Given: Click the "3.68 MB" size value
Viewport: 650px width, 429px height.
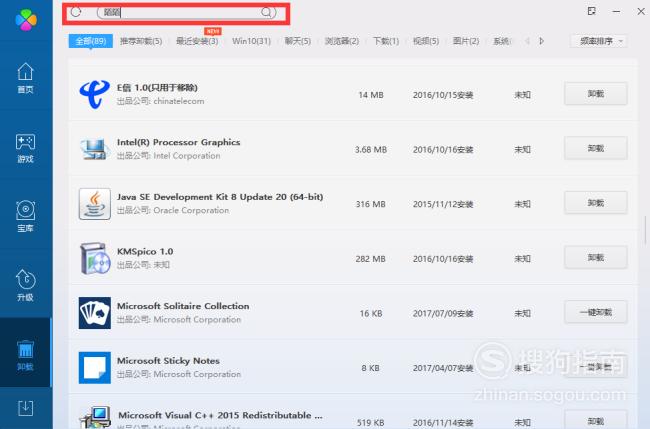Looking at the screenshot, I should 371,150.
